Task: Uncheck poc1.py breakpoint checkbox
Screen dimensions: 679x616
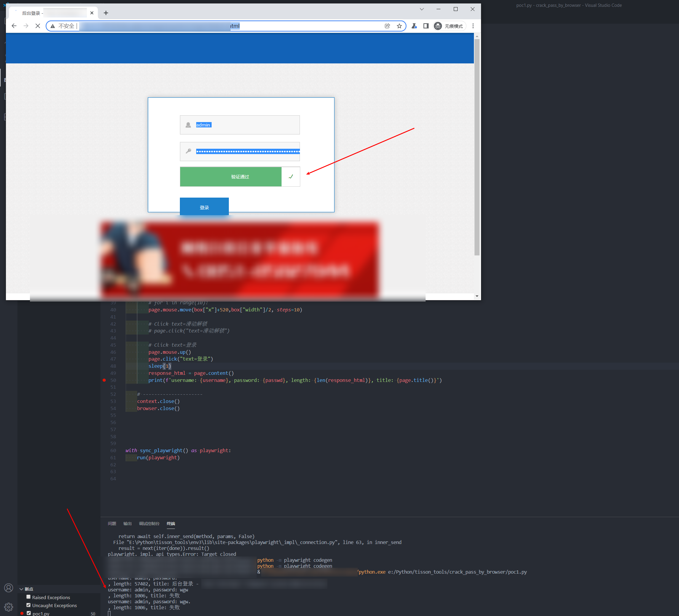Action: (x=29, y=613)
